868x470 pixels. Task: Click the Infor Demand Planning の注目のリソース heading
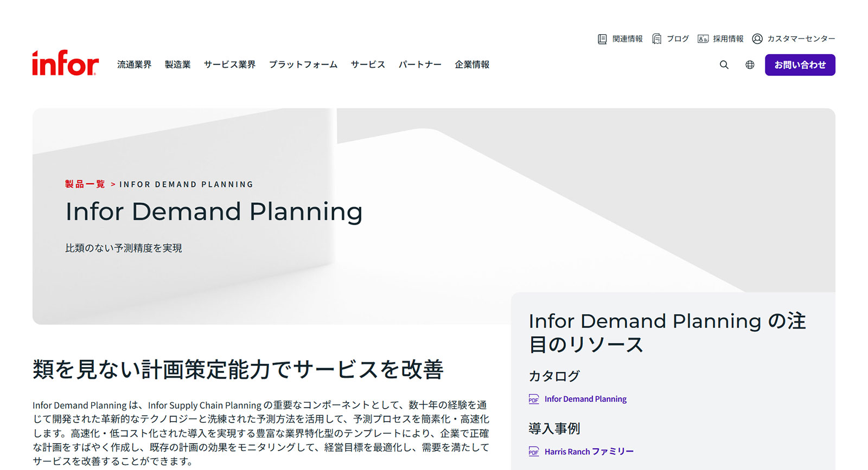point(667,333)
